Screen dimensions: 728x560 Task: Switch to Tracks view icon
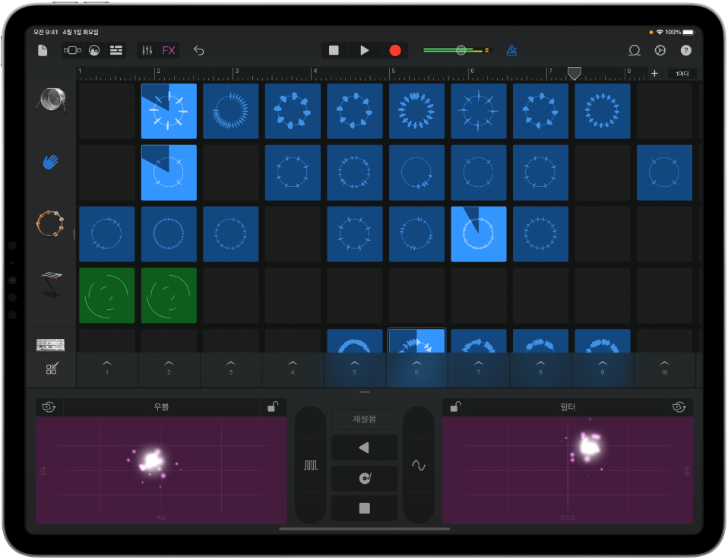click(x=116, y=50)
